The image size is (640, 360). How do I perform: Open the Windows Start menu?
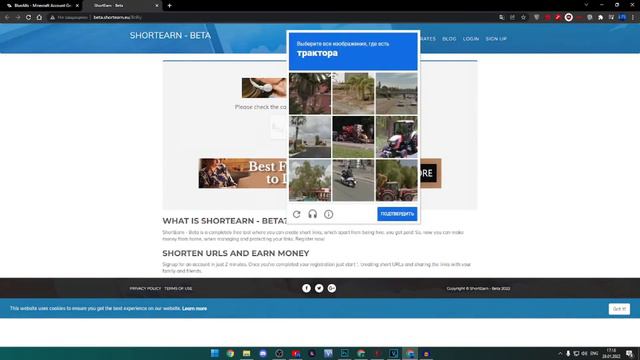[x=214, y=353]
